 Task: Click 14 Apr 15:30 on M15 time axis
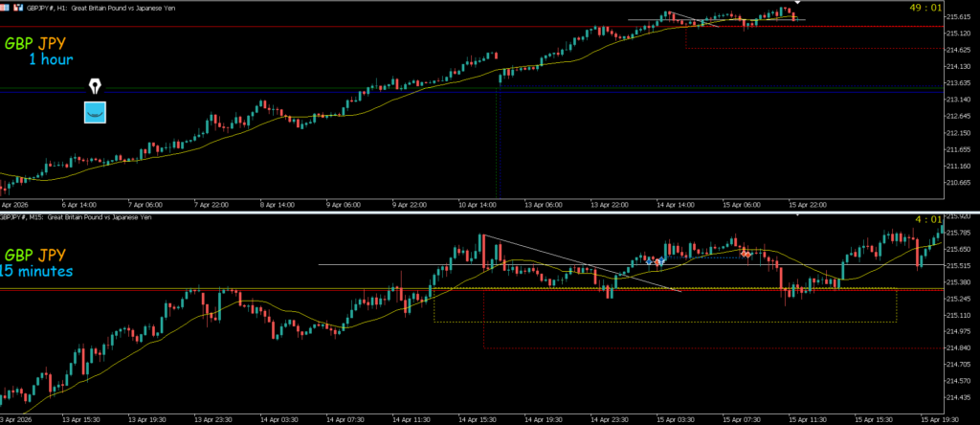476,419
